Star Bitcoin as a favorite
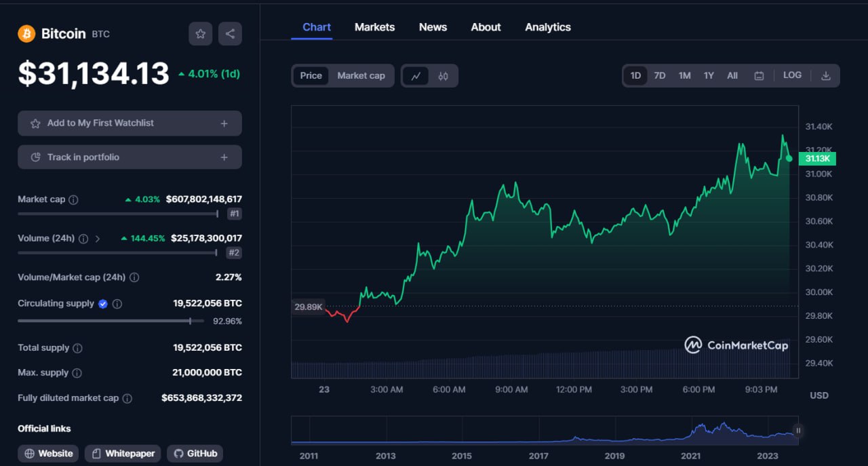 (200, 34)
